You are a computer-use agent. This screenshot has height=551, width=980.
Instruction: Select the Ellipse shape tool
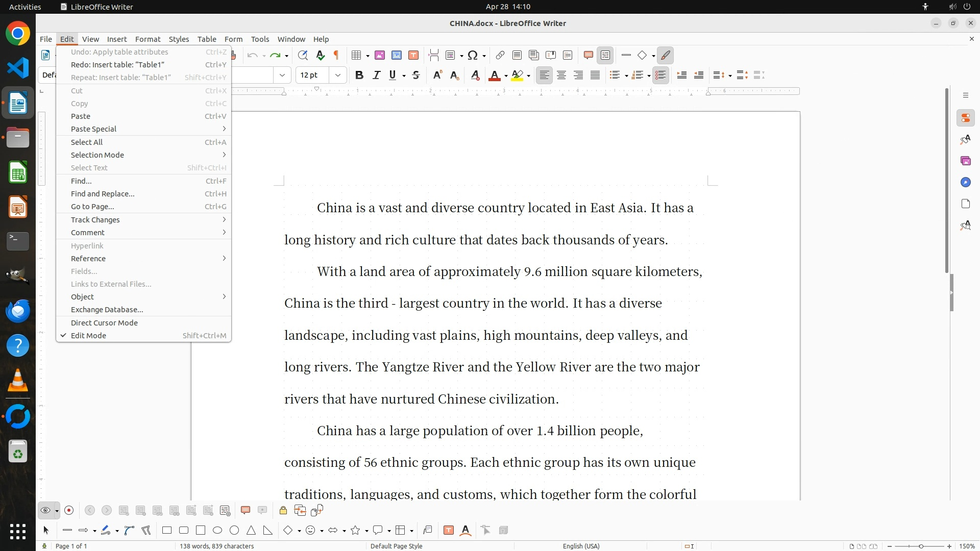(x=217, y=531)
